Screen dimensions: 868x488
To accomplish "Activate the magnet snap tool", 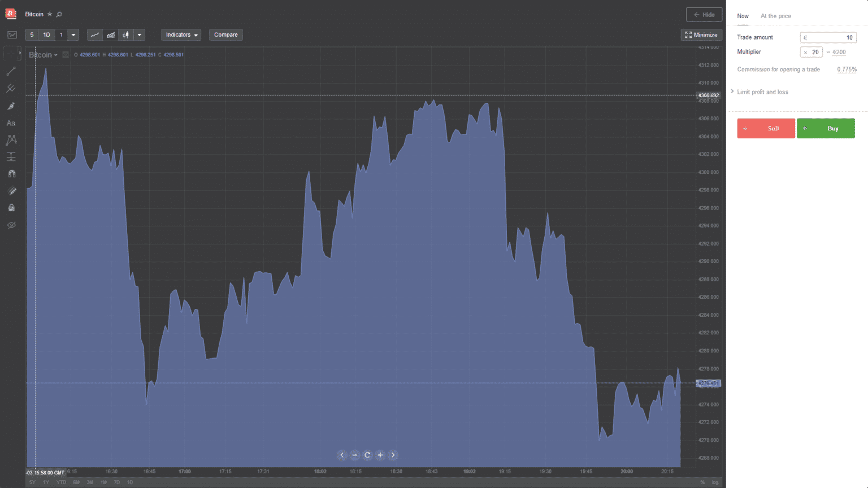I will coord(11,174).
